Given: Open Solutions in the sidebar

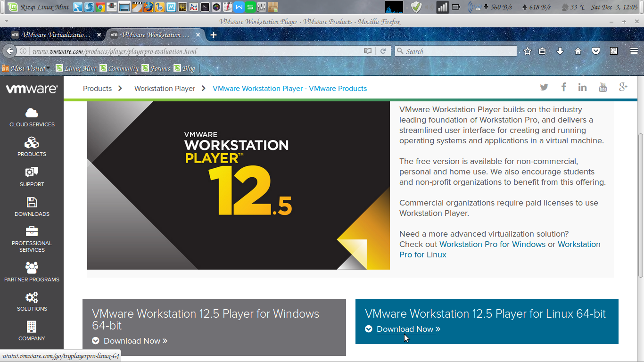Looking at the screenshot, I should [x=32, y=301].
